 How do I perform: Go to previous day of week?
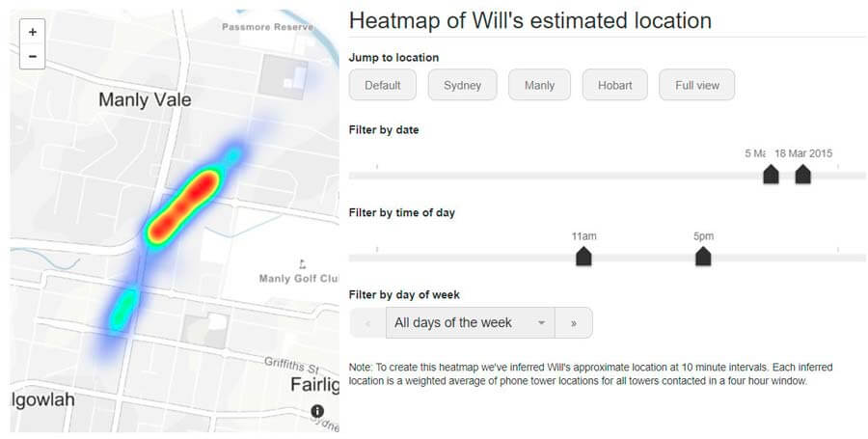367,323
